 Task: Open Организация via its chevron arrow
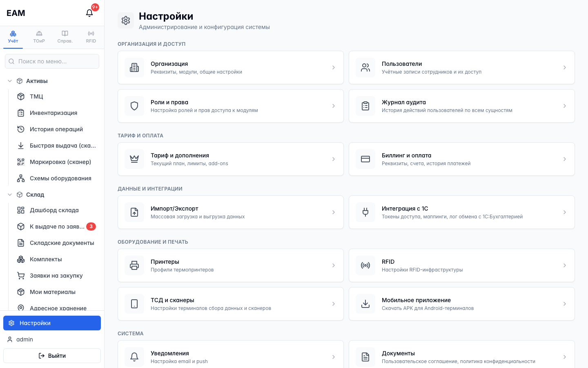[334, 67]
